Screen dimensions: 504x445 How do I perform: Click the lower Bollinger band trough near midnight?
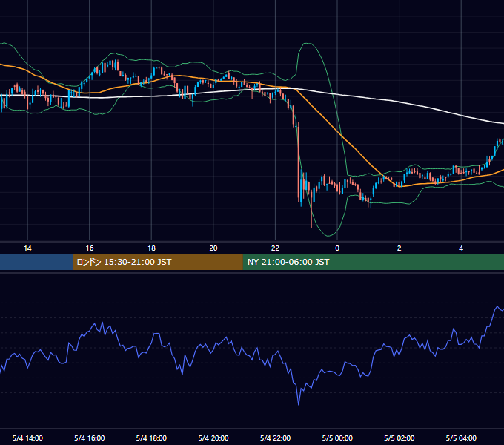coord(328,235)
